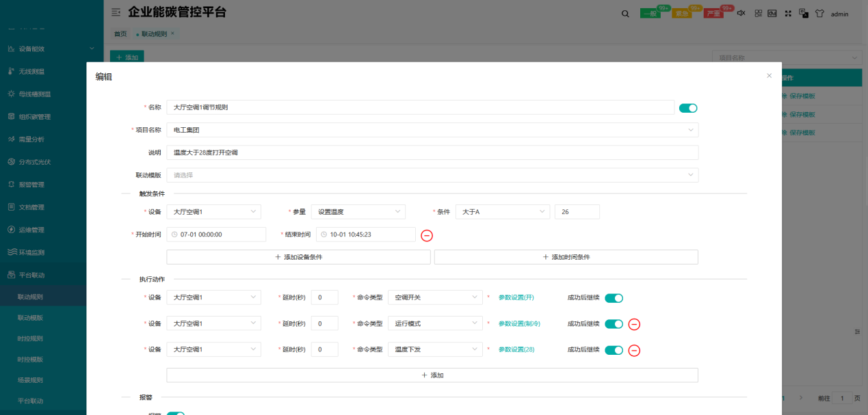Close the 编辑 dialog with the X icon

pyautogui.click(x=769, y=76)
